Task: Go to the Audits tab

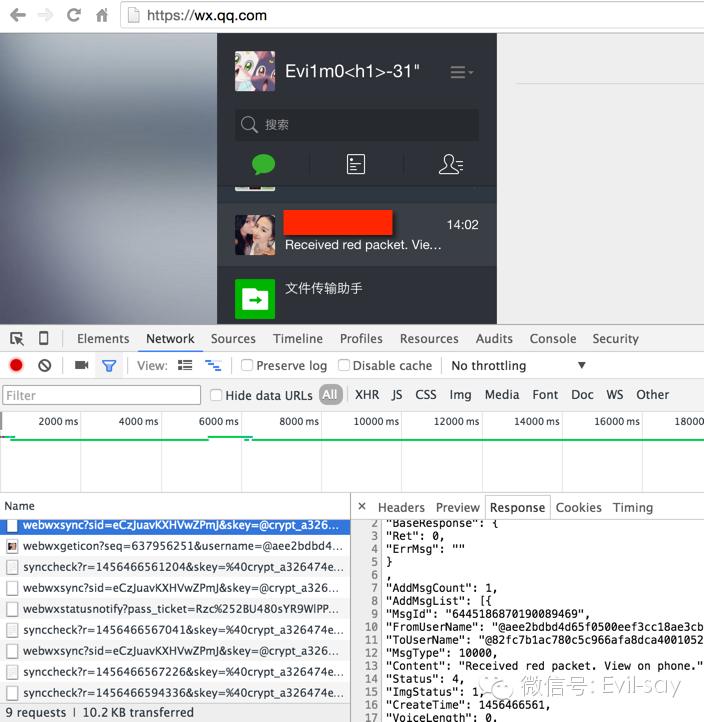Action: (x=495, y=339)
